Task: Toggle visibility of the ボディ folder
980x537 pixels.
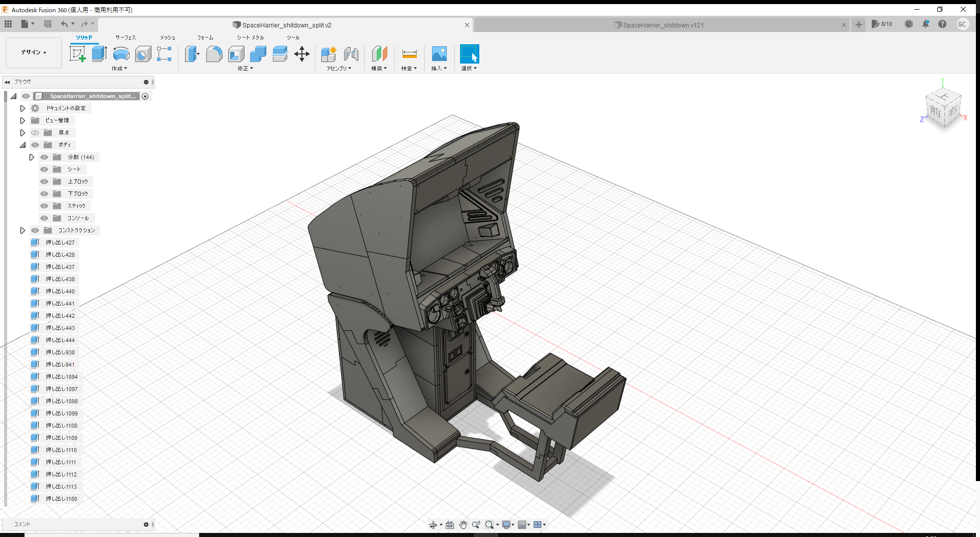Action: click(35, 145)
